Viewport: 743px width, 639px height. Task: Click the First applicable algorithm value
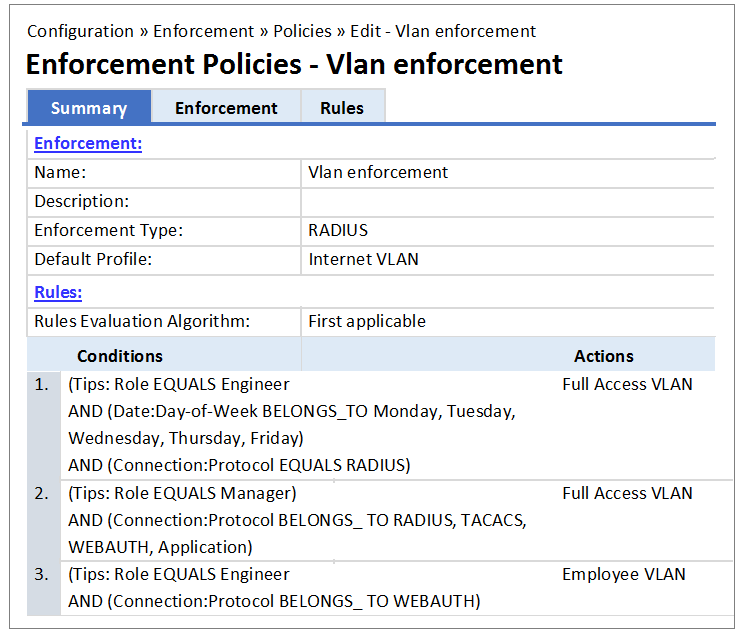click(x=367, y=321)
